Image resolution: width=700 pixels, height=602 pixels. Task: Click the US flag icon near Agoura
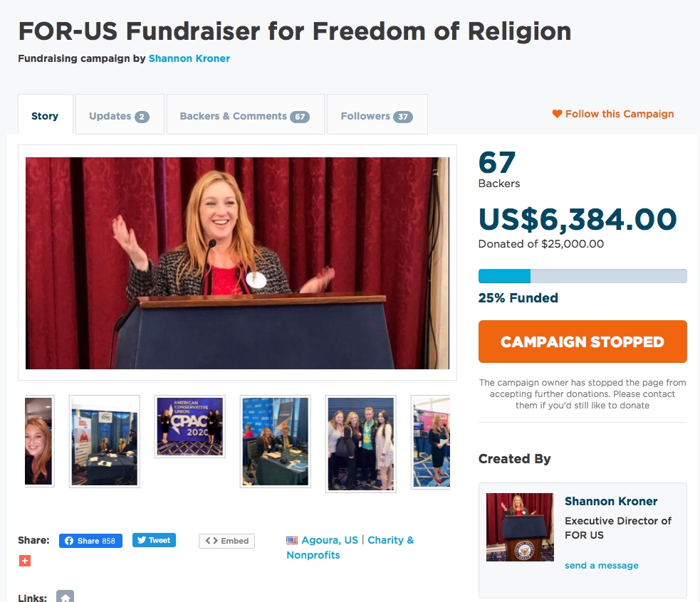292,540
